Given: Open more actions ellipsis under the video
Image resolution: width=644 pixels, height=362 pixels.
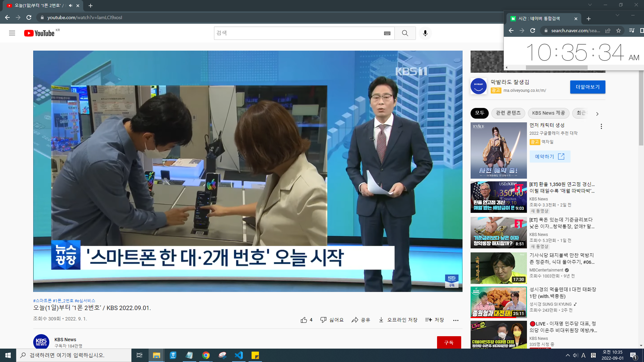Looking at the screenshot, I should pos(455,320).
